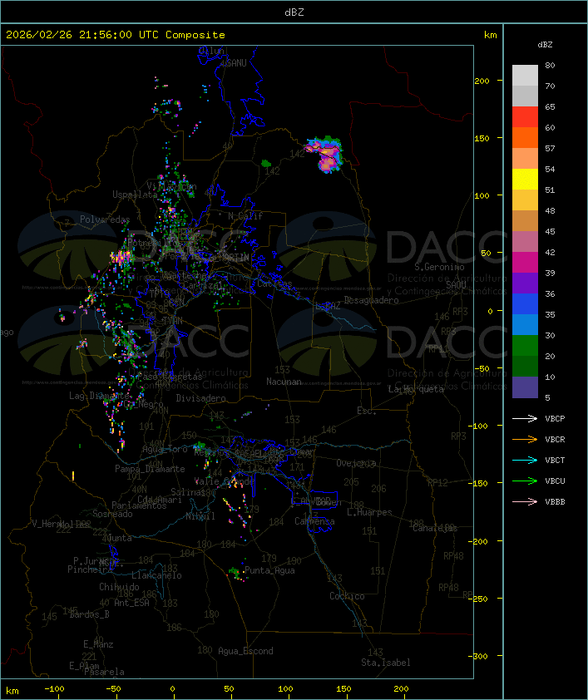Click the 'Bardas_B' place label
Image resolution: width=588 pixels, height=700 pixels.
[89, 614]
